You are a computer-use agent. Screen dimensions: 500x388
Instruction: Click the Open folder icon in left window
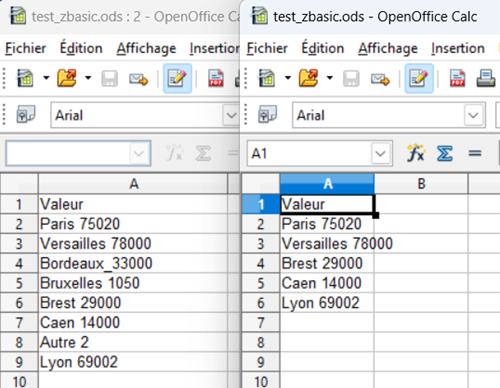67,78
